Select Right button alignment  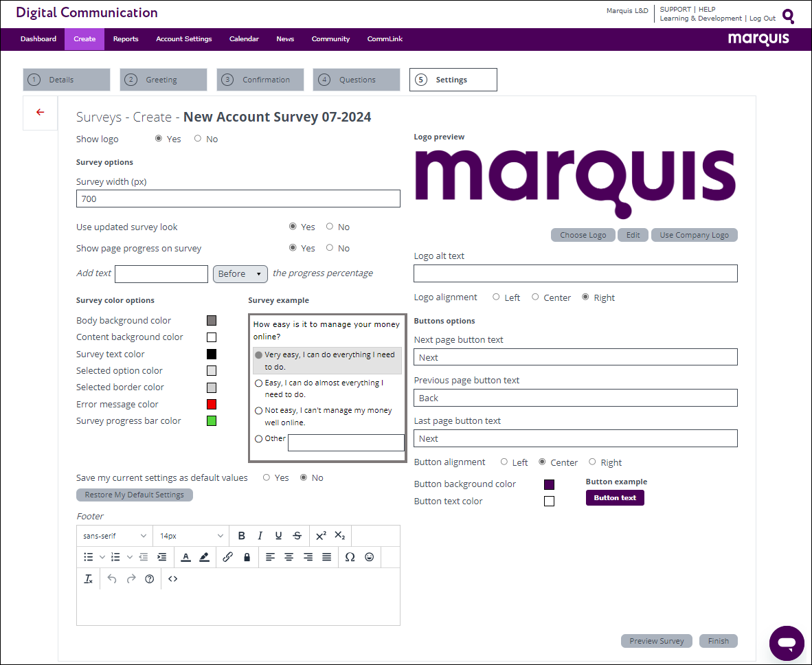[x=592, y=462]
